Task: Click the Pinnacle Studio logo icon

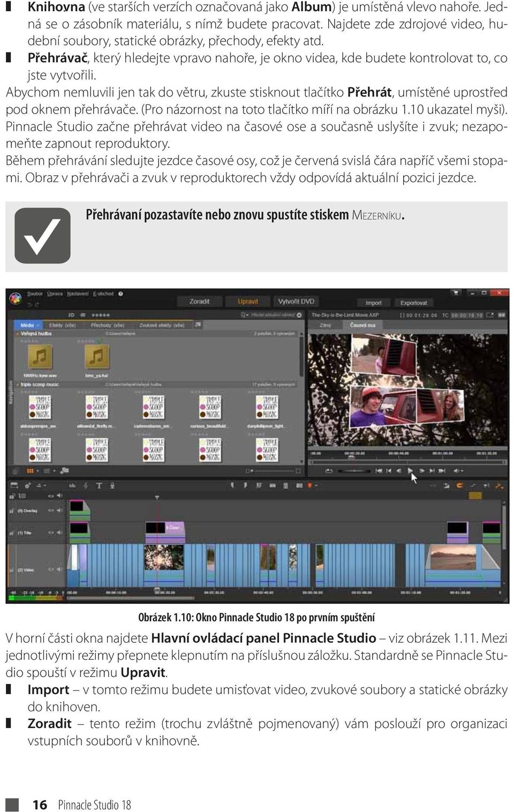Action: click(x=16, y=298)
